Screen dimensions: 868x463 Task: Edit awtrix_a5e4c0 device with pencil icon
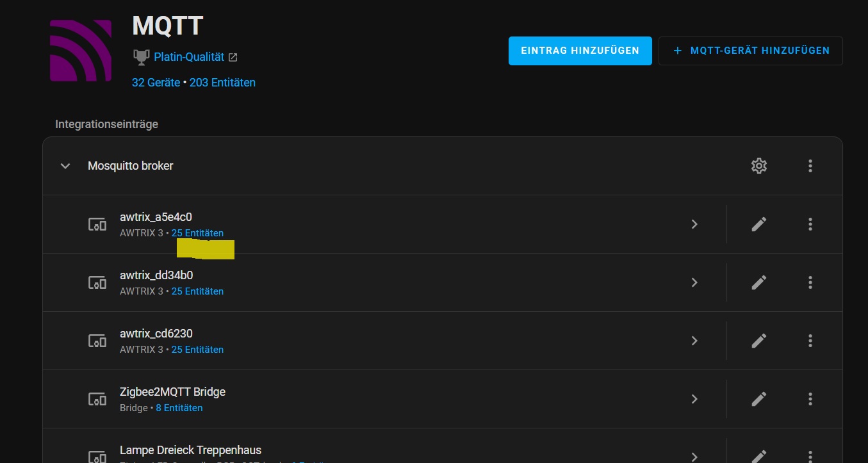coord(758,224)
